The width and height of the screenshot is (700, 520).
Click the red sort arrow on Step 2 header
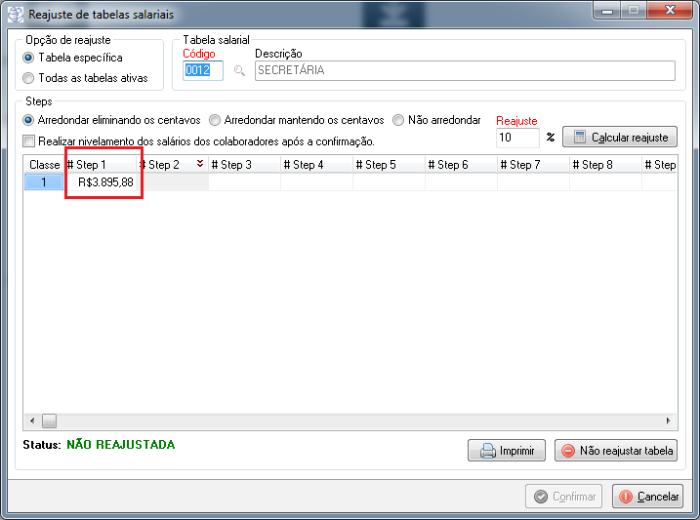[200, 164]
